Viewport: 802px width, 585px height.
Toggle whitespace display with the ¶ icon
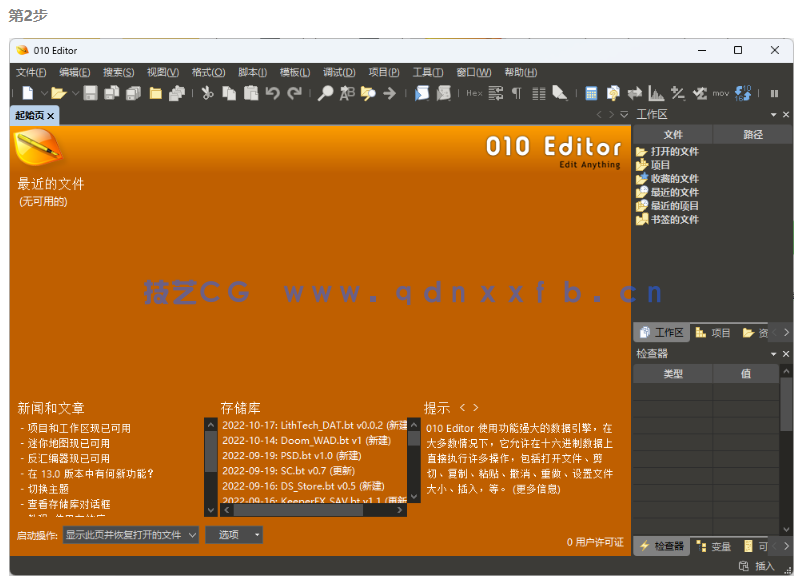pyautogui.click(x=516, y=93)
